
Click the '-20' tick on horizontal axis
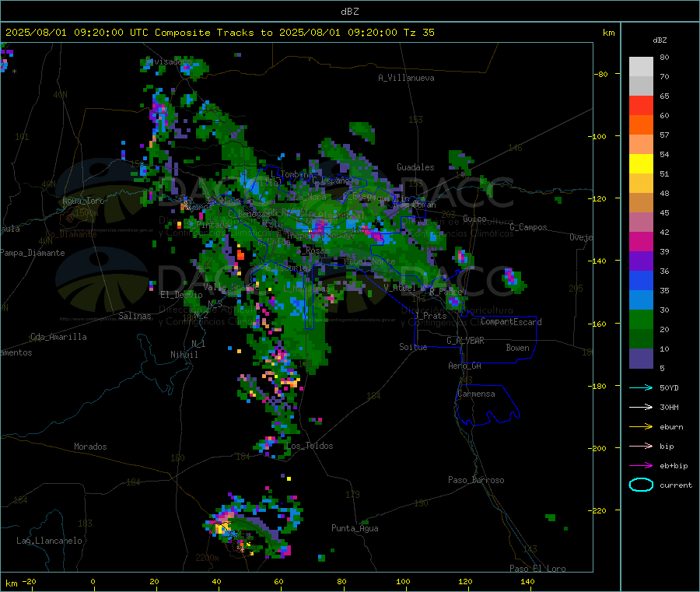point(29,581)
